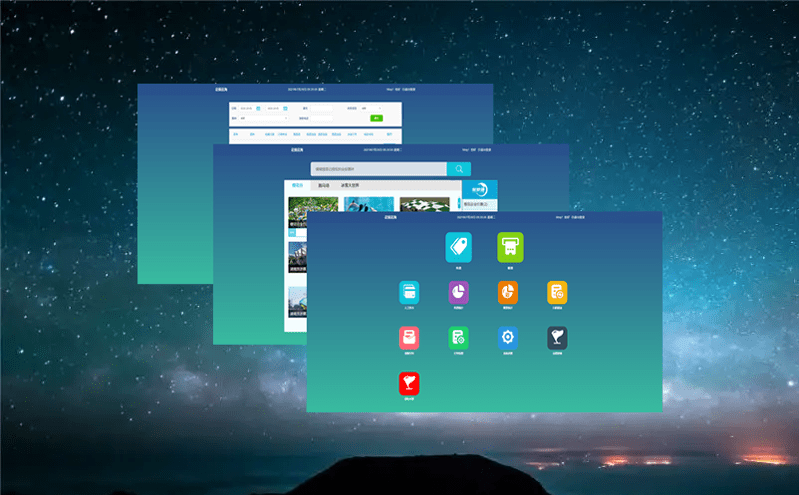The width and height of the screenshot is (799, 495).
Task: Open the orange pie chart report icon
Action: (x=508, y=292)
